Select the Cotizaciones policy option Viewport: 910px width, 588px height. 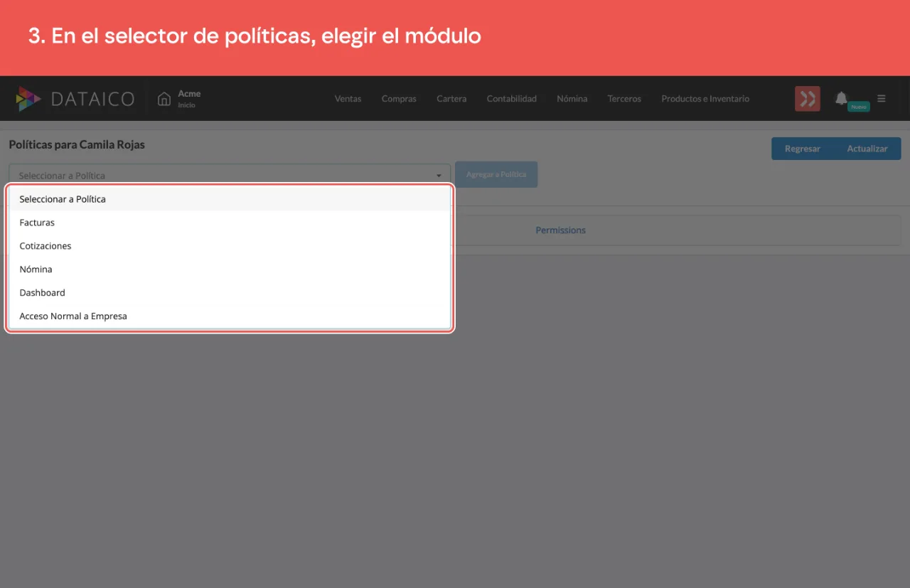pyautogui.click(x=230, y=246)
